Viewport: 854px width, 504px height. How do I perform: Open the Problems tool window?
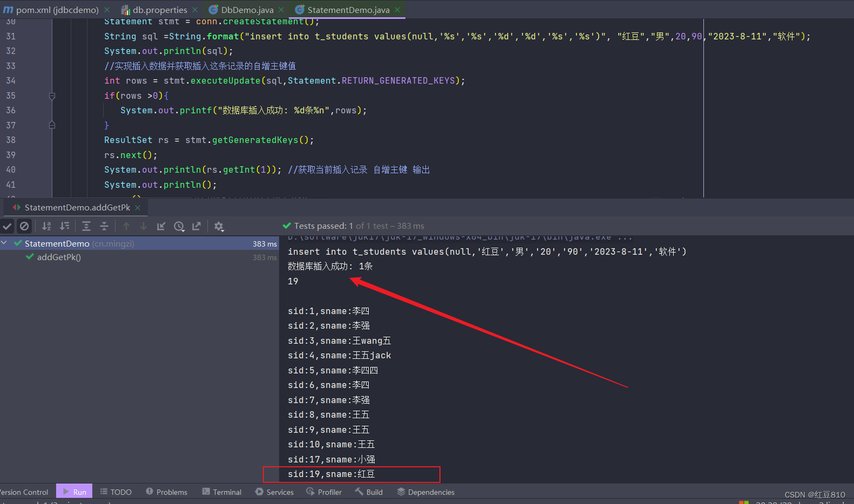pos(166,492)
